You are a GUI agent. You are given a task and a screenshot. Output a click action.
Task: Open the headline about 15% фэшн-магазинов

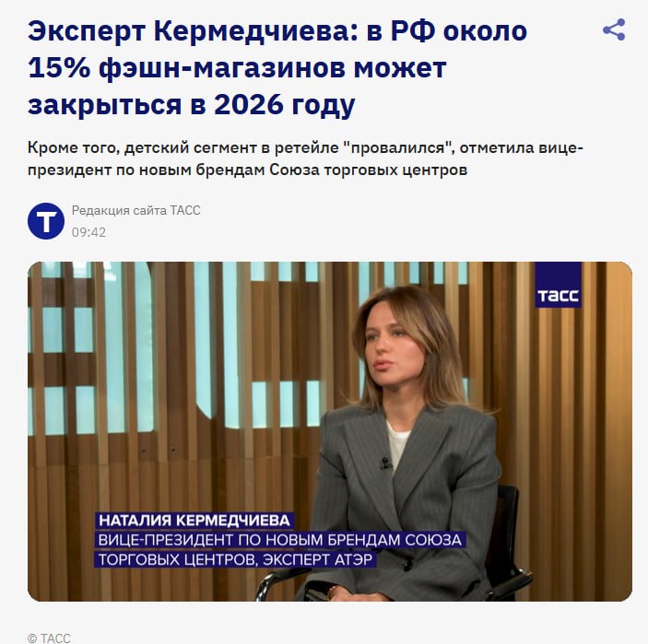[277, 68]
